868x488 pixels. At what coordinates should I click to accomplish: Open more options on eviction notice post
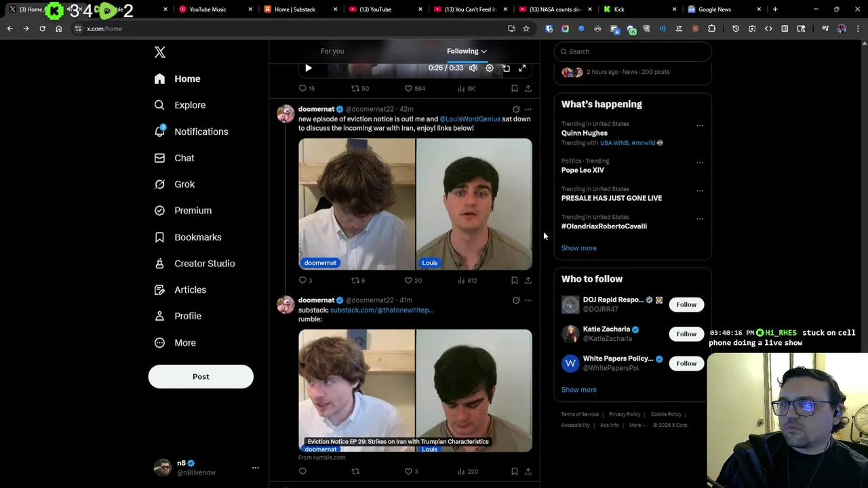point(528,109)
